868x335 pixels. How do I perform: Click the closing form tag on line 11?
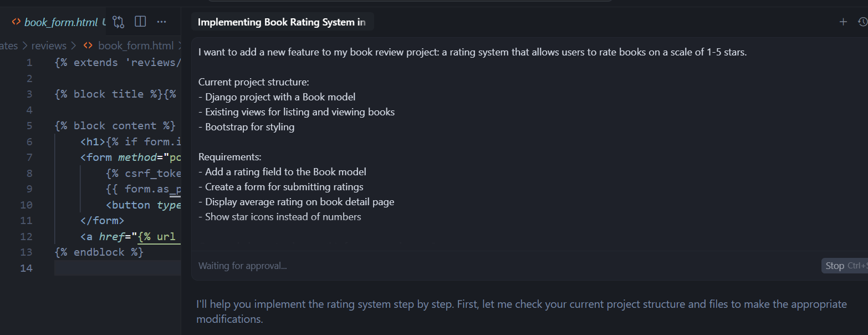pos(103,221)
